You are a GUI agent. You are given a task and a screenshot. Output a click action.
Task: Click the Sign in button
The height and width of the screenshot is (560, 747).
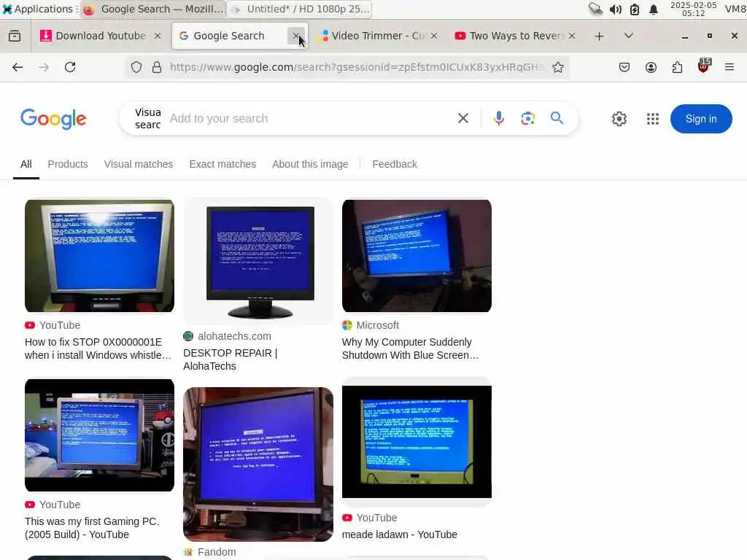pyautogui.click(x=701, y=119)
